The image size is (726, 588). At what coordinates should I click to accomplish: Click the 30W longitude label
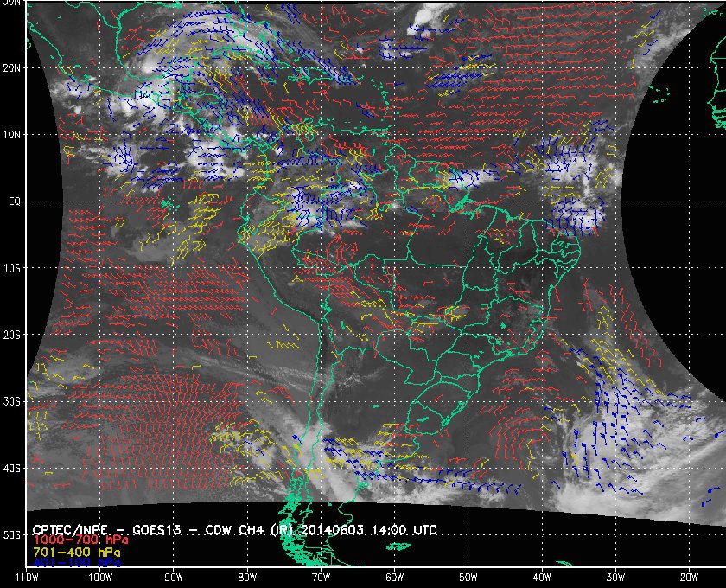click(615, 577)
